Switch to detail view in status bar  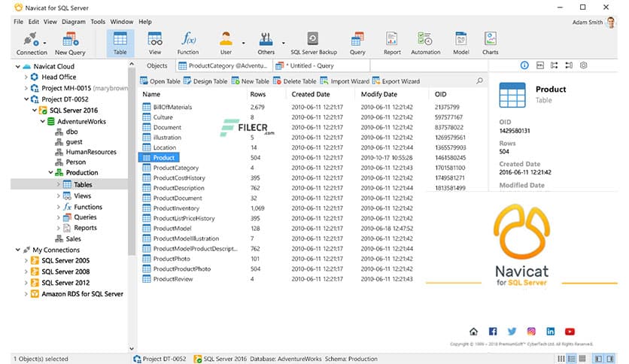pyautogui.click(x=582, y=359)
